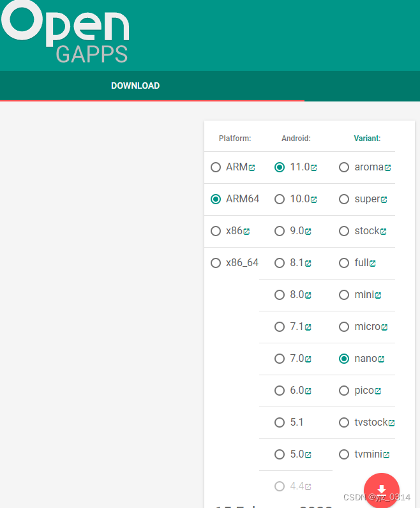Pick the pico variant radio button
The height and width of the screenshot is (508, 420).
click(x=344, y=391)
